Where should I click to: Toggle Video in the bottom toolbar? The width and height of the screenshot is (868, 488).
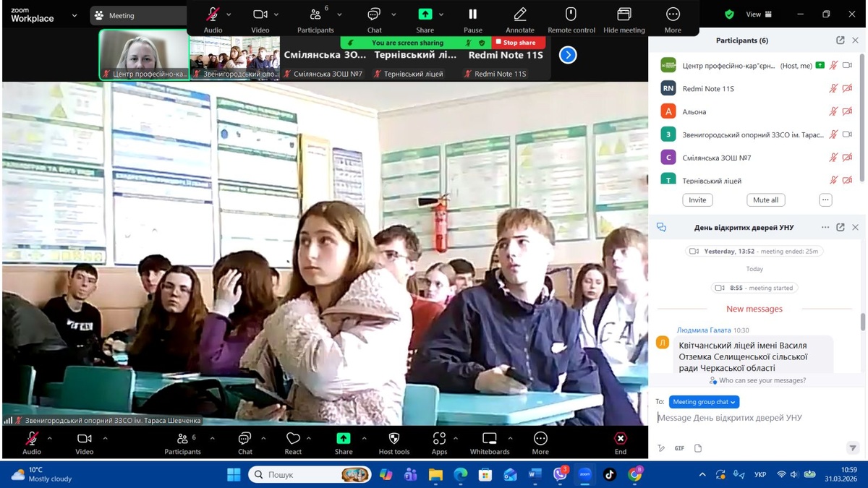85,439
